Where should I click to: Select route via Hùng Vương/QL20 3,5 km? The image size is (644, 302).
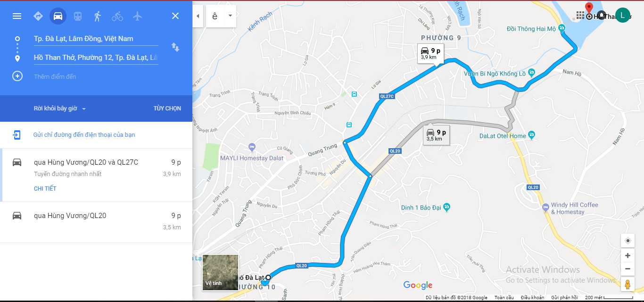(x=96, y=222)
